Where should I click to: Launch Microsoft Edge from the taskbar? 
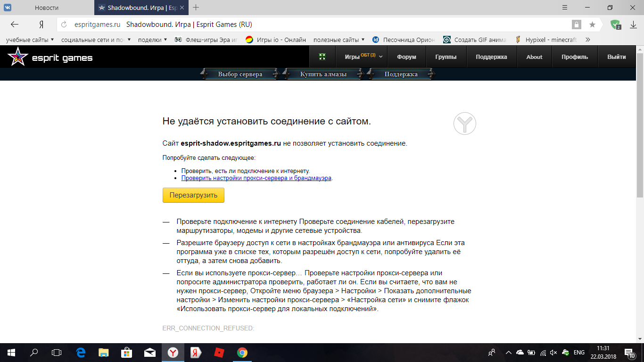click(81, 352)
